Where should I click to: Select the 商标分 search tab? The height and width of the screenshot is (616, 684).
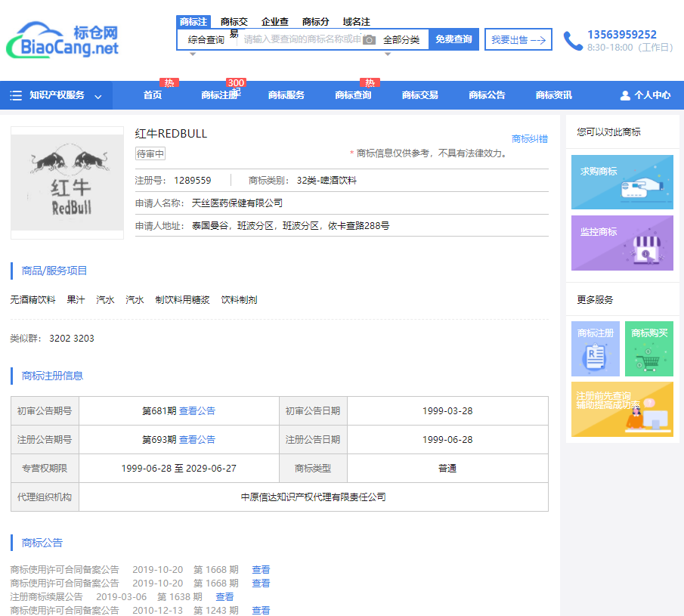tap(315, 22)
